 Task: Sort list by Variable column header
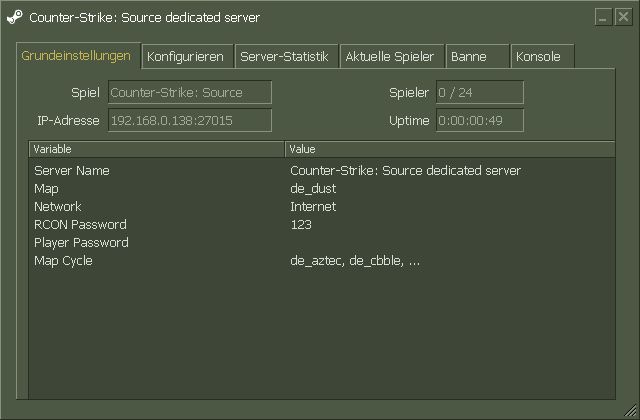156,149
